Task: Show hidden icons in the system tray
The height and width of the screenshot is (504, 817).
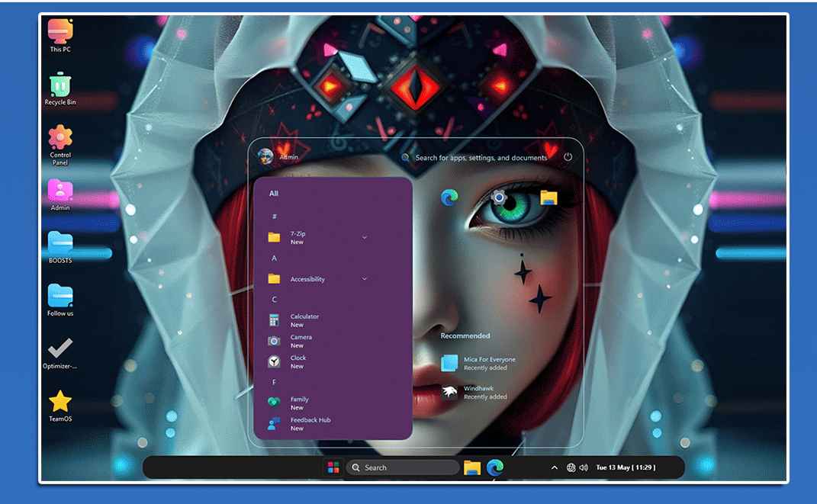Action: [555, 467]
